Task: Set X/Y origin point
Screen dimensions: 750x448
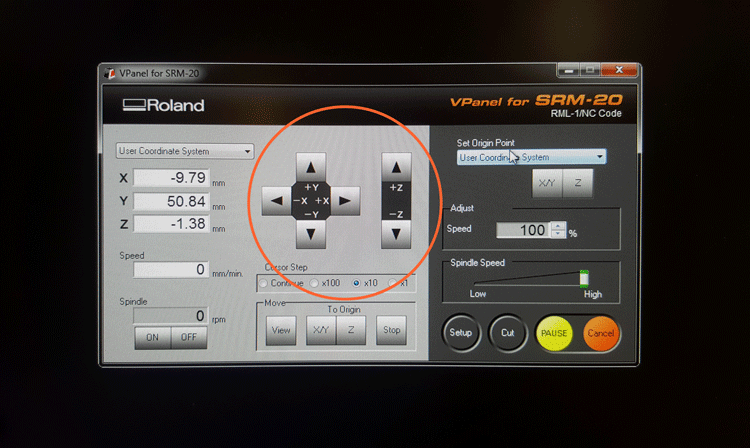Action: (547, 183)
